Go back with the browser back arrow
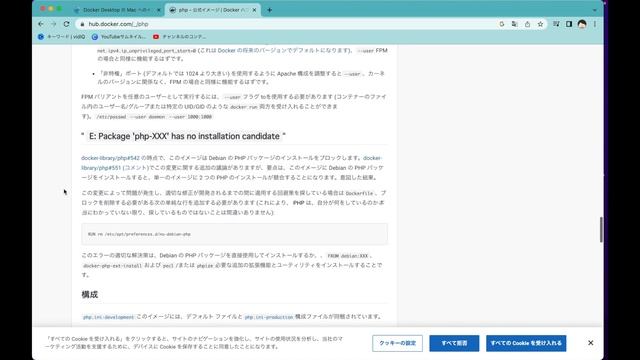The width and height of the screenshot is (640, 360). (x=41, y=24)
